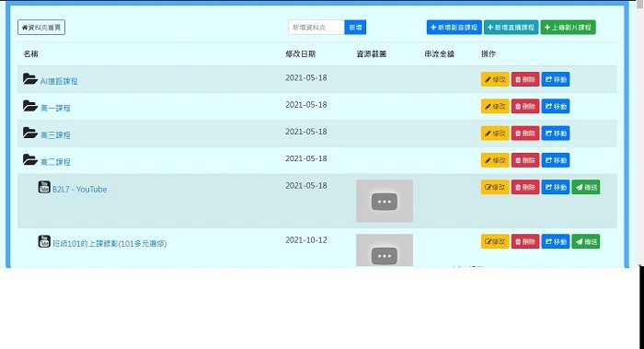The height and width of the screenshot is (349, 644).
Task: Edit 高一課程 with its 修改 button
Action: (x=495, y=107)
